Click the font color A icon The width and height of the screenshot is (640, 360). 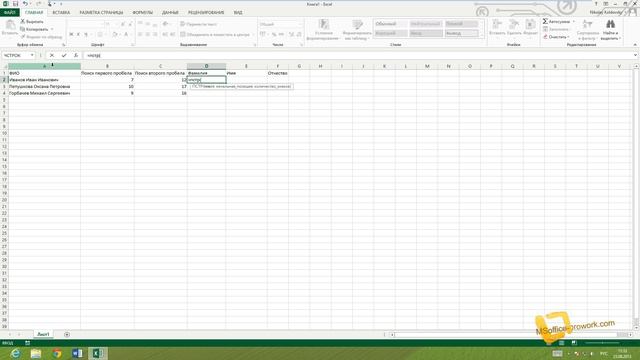(126, 35)
